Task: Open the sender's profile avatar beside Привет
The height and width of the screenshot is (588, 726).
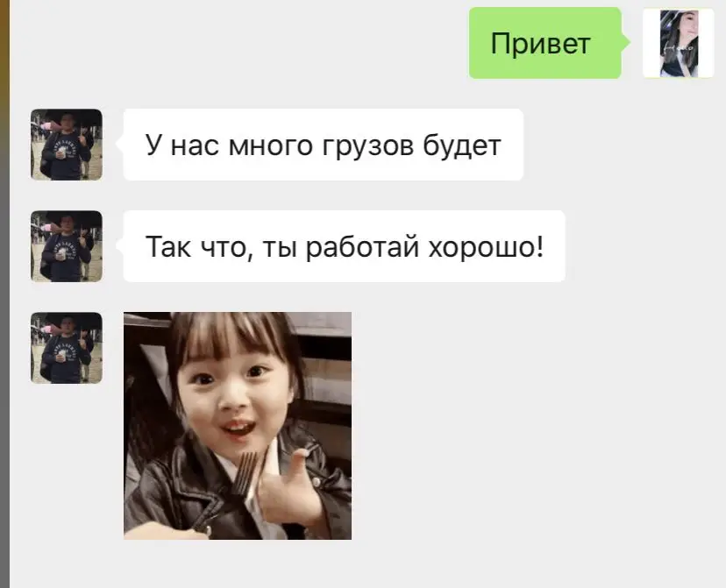Action: [678, 43]
